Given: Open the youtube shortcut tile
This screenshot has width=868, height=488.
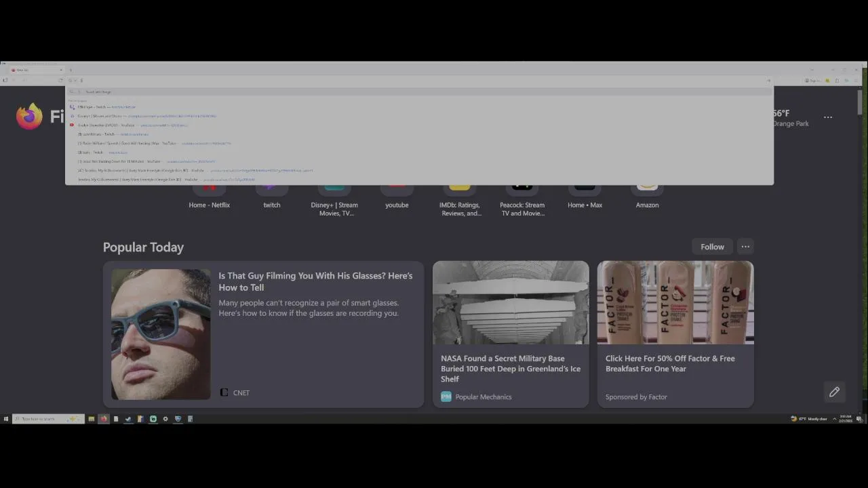Looking at the screenshot, I should coord(397,197).
